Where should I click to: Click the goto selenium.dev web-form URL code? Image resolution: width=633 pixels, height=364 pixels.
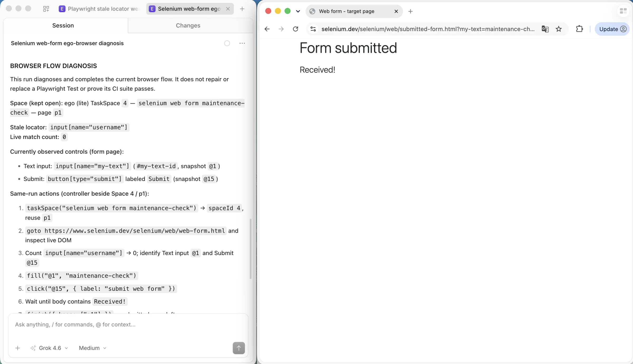pos(126,231)
